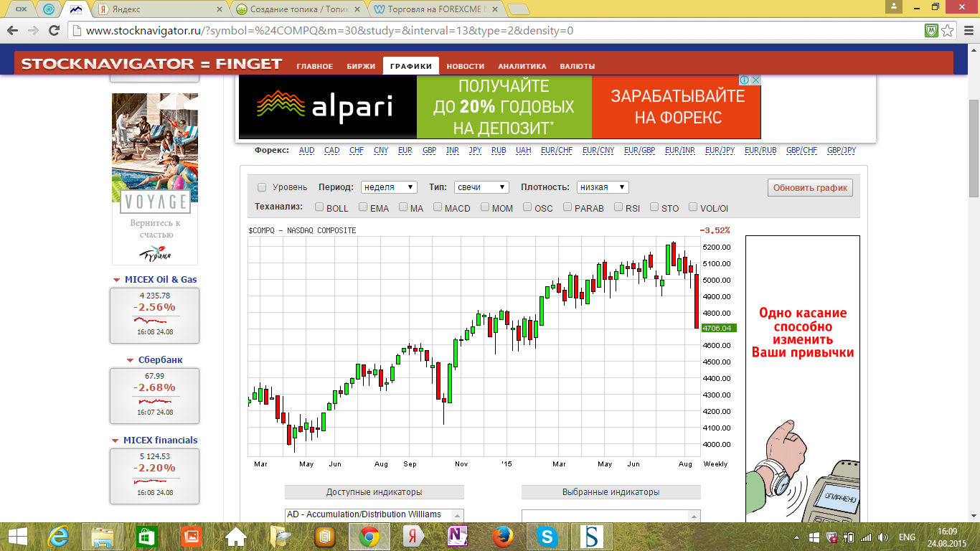This screenshot has width=980, height=551.
Task: Open the ГЛАВНОЕ menu item
Action: tap(315, 66)
